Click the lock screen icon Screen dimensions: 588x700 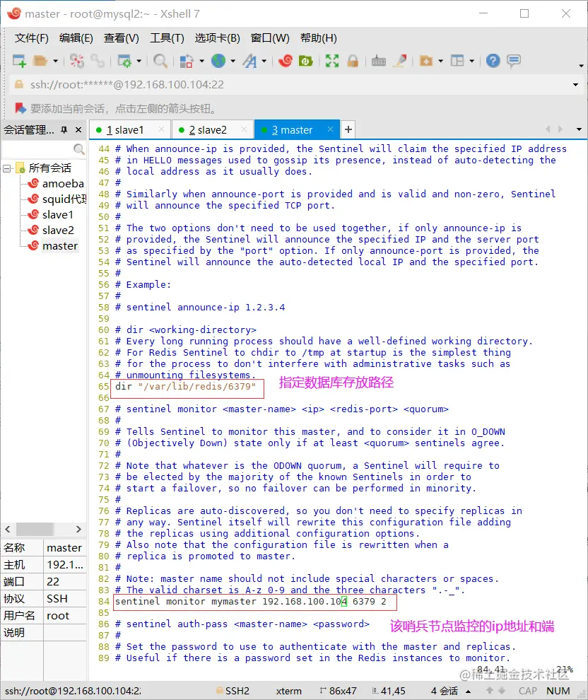tap(353, 61)
